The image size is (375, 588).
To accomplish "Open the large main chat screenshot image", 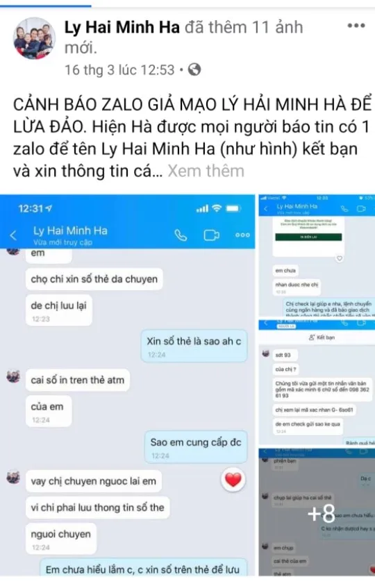I will pos(128,385).
